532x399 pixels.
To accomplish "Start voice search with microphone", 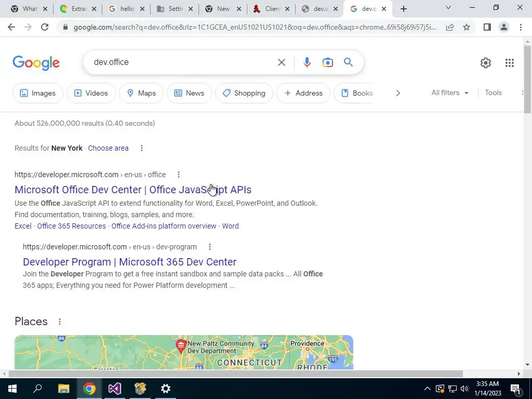I will [307, 62].
